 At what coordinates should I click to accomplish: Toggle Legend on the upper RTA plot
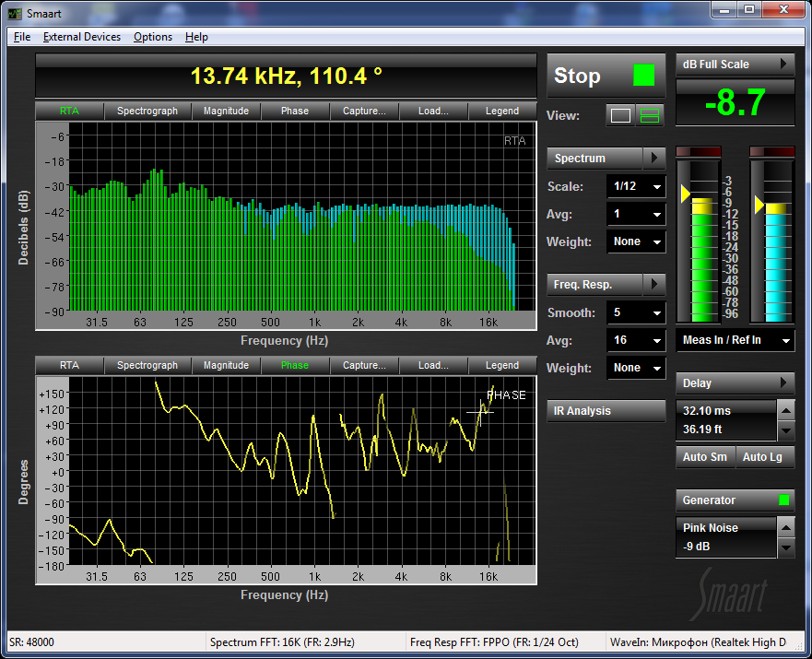click(501, 111)
